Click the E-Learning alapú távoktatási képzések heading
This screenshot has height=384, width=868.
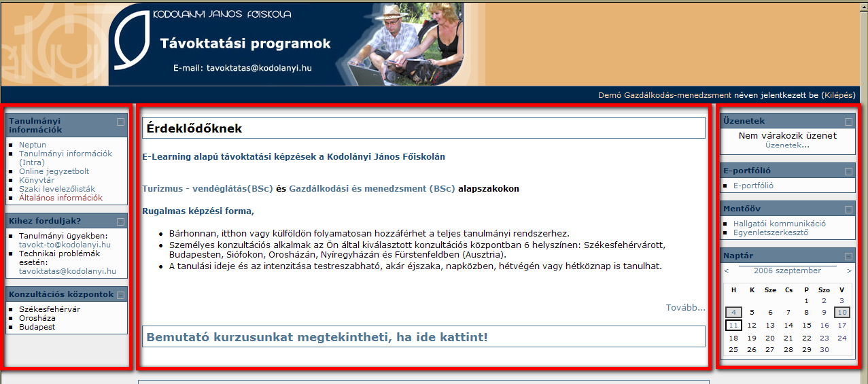294,156
